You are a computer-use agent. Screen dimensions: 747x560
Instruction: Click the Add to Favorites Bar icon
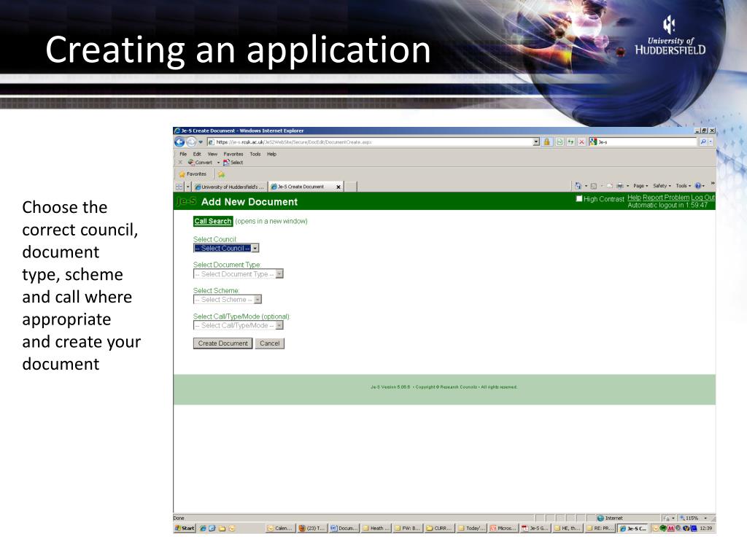click(222, 174)
